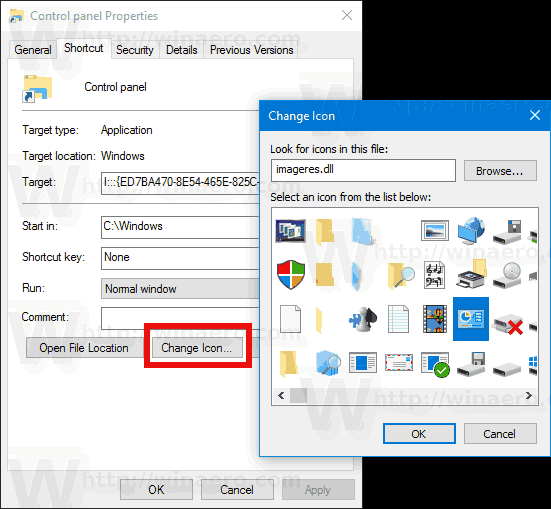This screenshot has height=509, width=551.
Task: Select the drive with gray 3.5-inch floppy icon
Action: (471, 364)
